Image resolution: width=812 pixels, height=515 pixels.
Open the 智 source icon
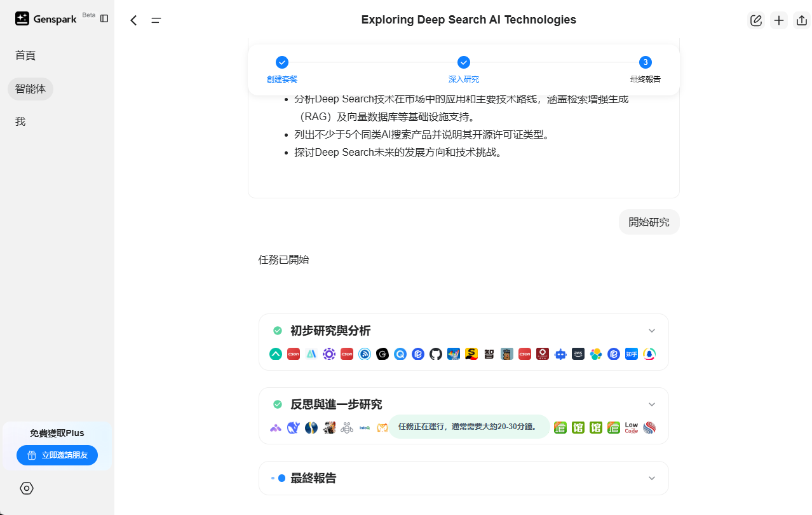[x=489, y=354]
